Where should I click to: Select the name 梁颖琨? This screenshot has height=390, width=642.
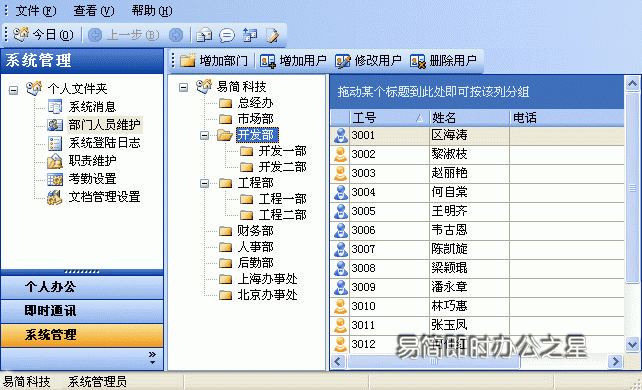[449, 268]
